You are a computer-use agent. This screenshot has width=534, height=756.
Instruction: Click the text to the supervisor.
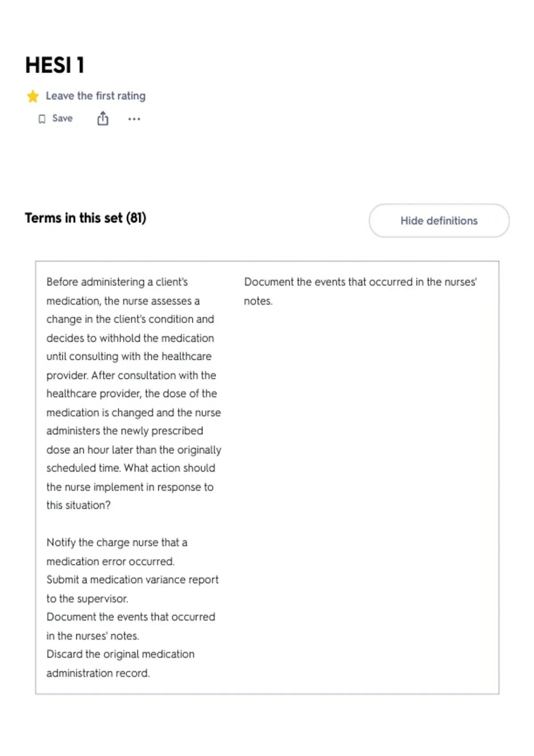click(x=87, y=599)
